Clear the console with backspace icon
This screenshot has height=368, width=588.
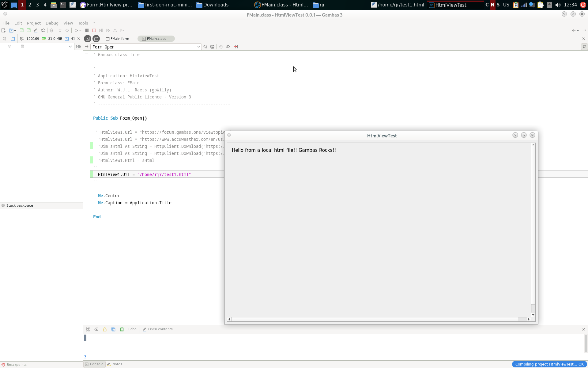[96, 329]
